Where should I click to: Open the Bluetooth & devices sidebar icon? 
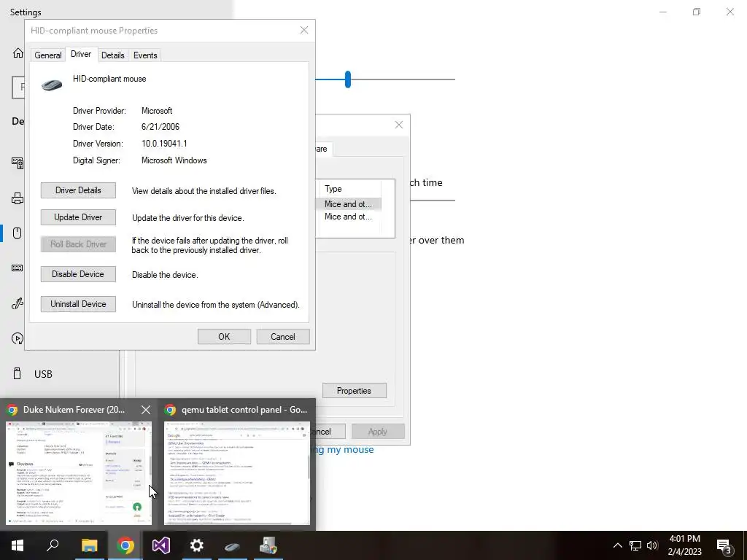[18, 163]
